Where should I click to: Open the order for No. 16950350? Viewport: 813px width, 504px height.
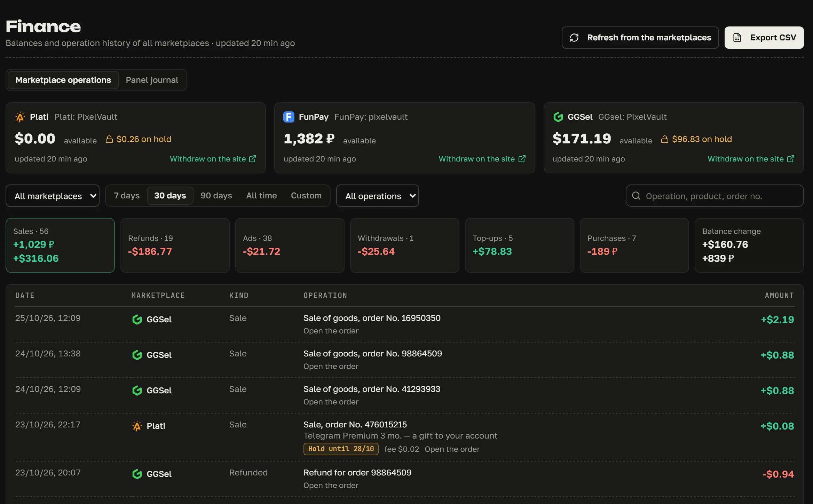(331, 331)
